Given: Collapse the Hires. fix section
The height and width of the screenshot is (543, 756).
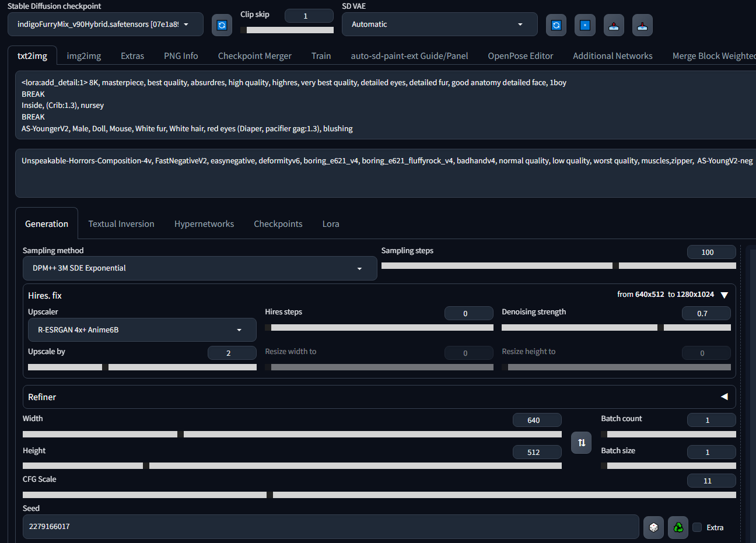Looking at the screenshot, I should tap(724, 295).
